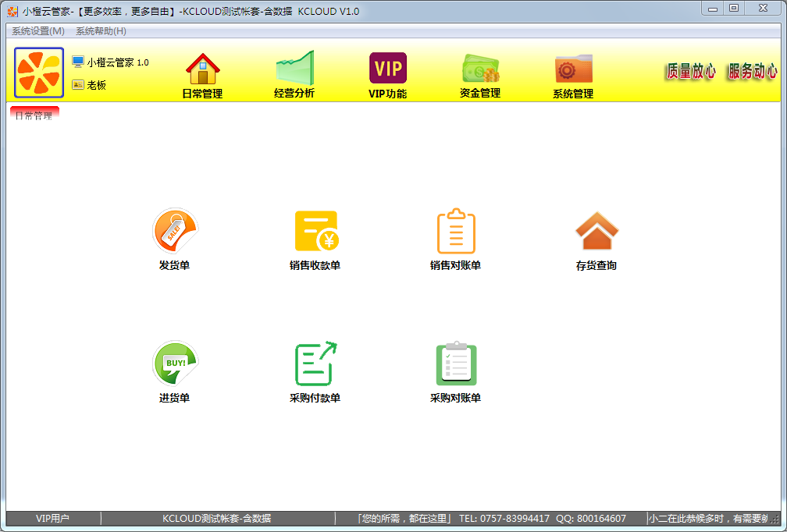Click the 服务动心 slogan text
The image size is (787, 532).
click(x=753, y=72)
